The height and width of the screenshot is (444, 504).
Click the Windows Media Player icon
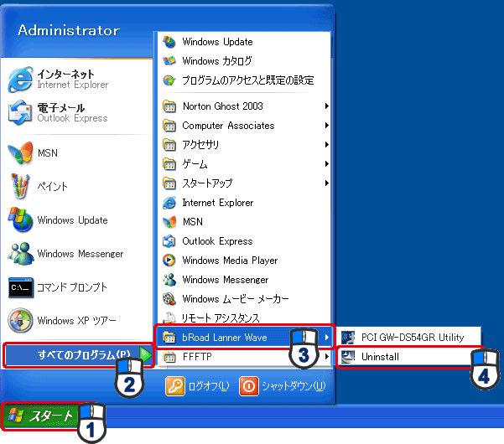tap(169, 261)
